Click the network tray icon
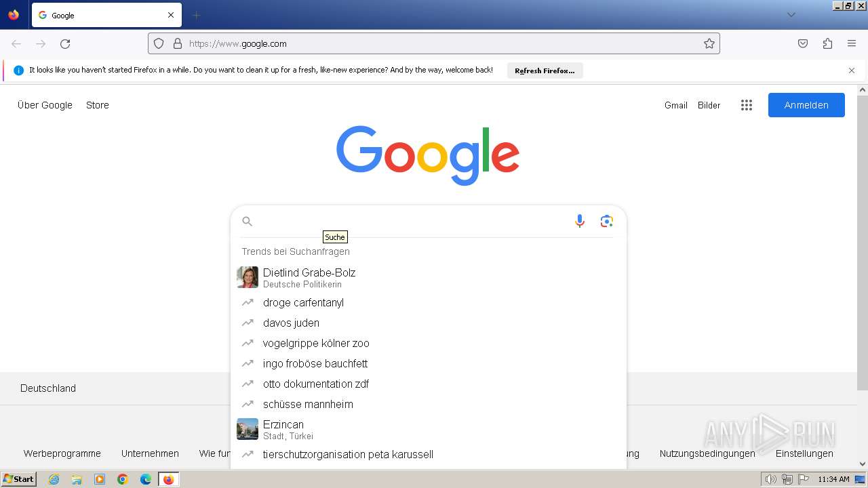The width and height of the screenshot is (868, 488). 787,479
